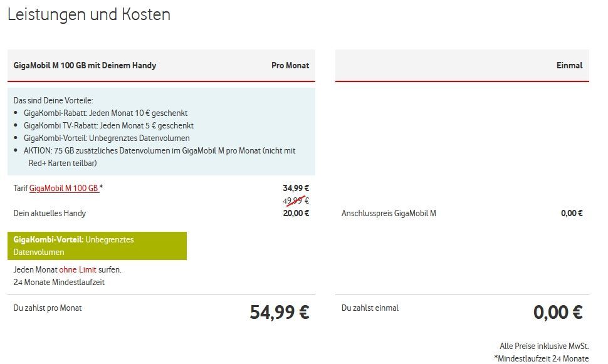This screenshot has width=608, height=364.
Task: Click the 'Dein aktuelles Handy' row label
Action: pyautogui.click(x=50, y=213)
